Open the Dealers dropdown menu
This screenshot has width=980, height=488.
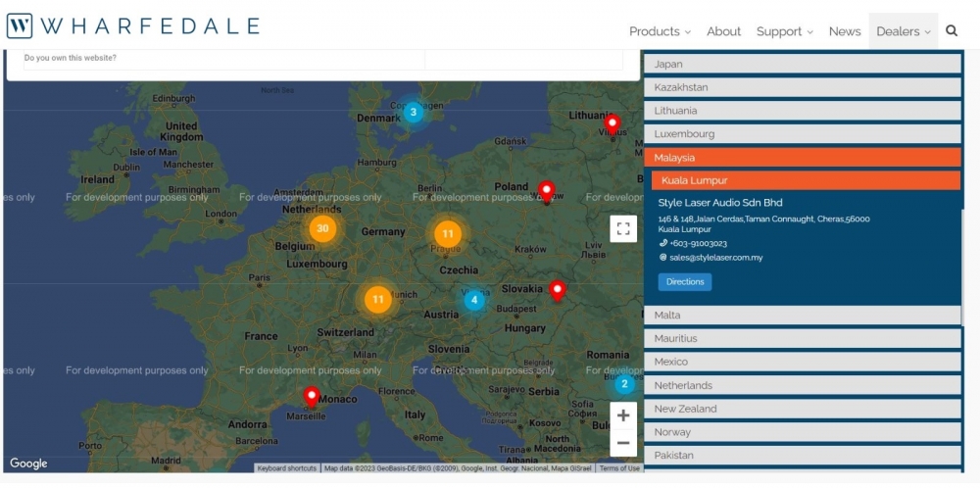tap(904, 31)
